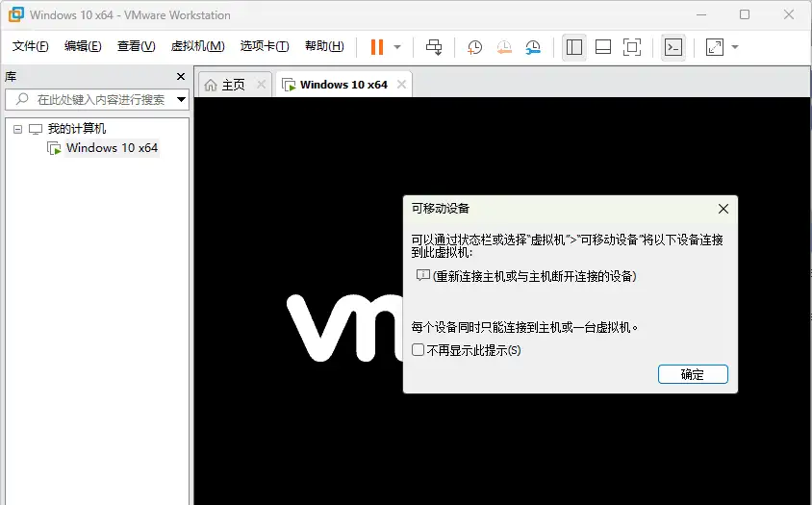The height and width of the screenshot is (505, 812).
Task: Click the home icon on 主页 tab
Action: tap(211, 85)
